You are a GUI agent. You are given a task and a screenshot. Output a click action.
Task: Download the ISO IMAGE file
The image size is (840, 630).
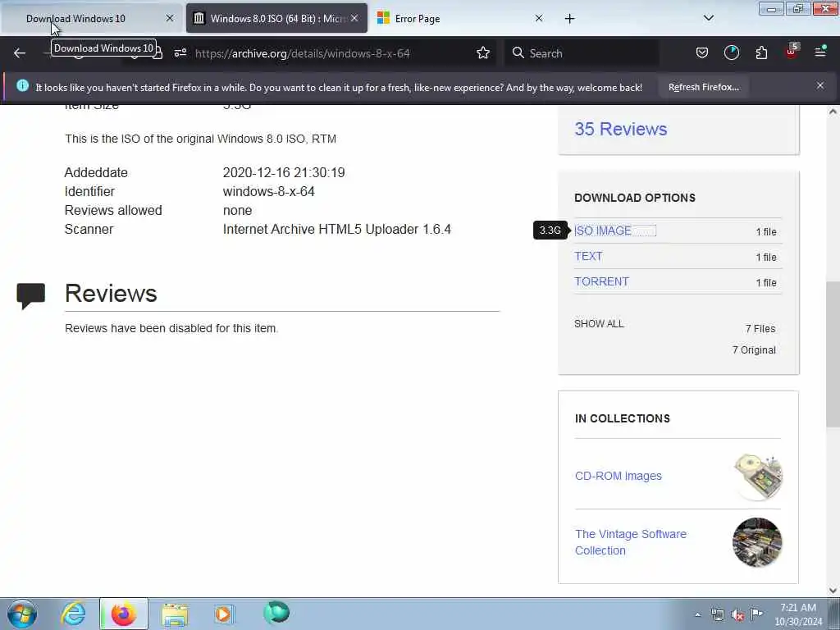coord(603,231)
